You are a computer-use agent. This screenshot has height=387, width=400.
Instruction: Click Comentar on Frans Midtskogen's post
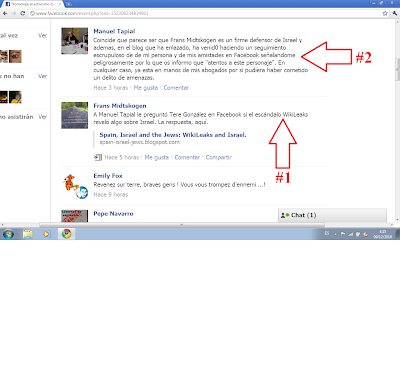(187, 157)
